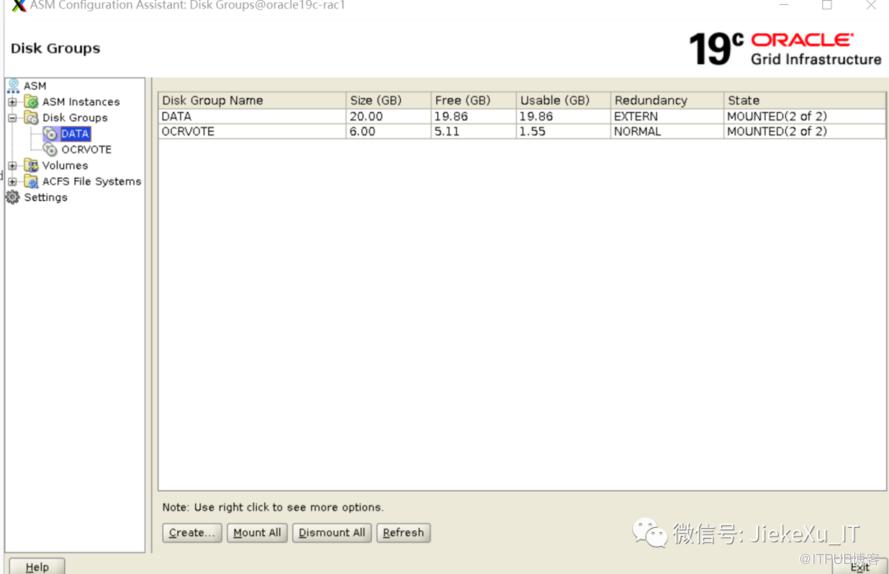Select the OCRVOTE label in the tree

86,150
